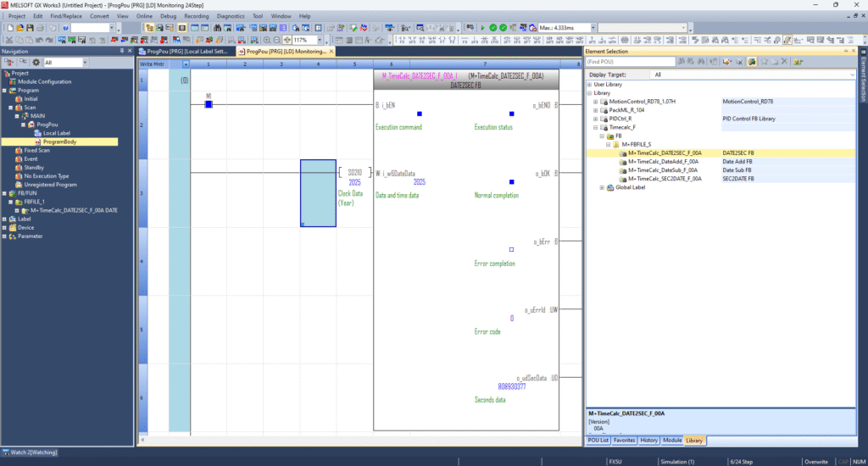The height and width of the screenshot is (466, 868).
Task: Select M+TimeCalc_SEC2DATE_F_00A library item
Action: tap(665, 179)
